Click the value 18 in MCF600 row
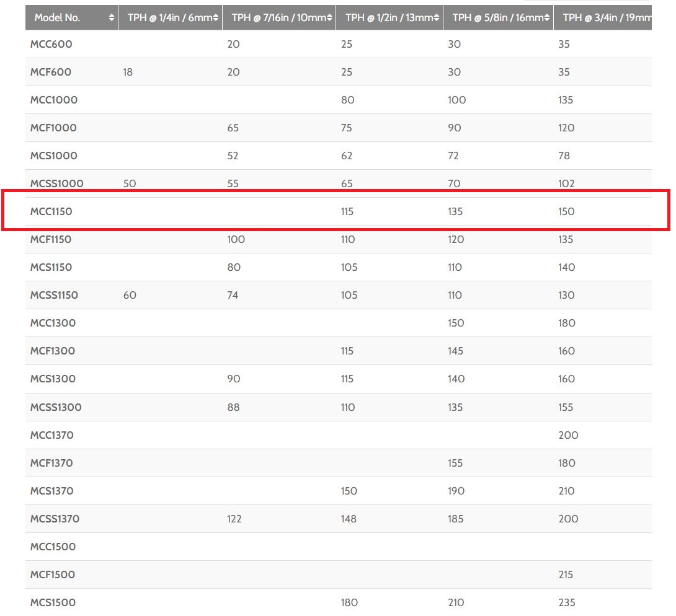This screenshot has width=676, height=616. (128, 72)
